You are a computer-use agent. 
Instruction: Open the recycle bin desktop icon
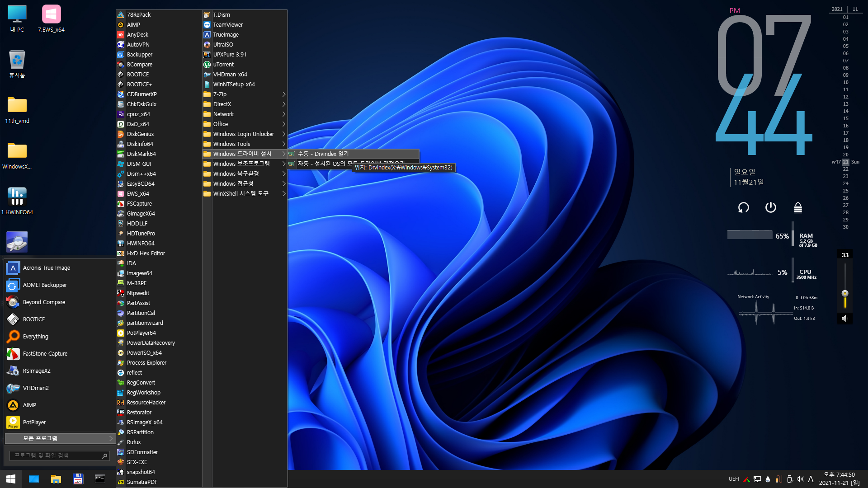tap(17, 64)
